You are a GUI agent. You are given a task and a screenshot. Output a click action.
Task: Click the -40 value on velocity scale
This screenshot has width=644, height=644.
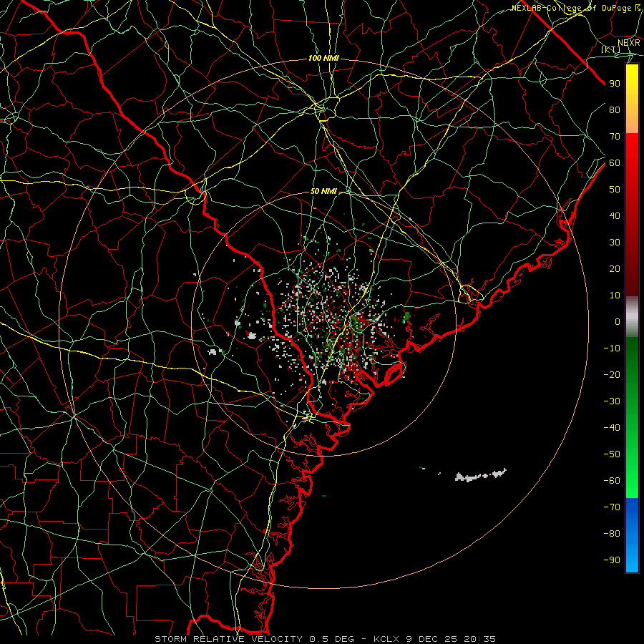tap(612, 428)
